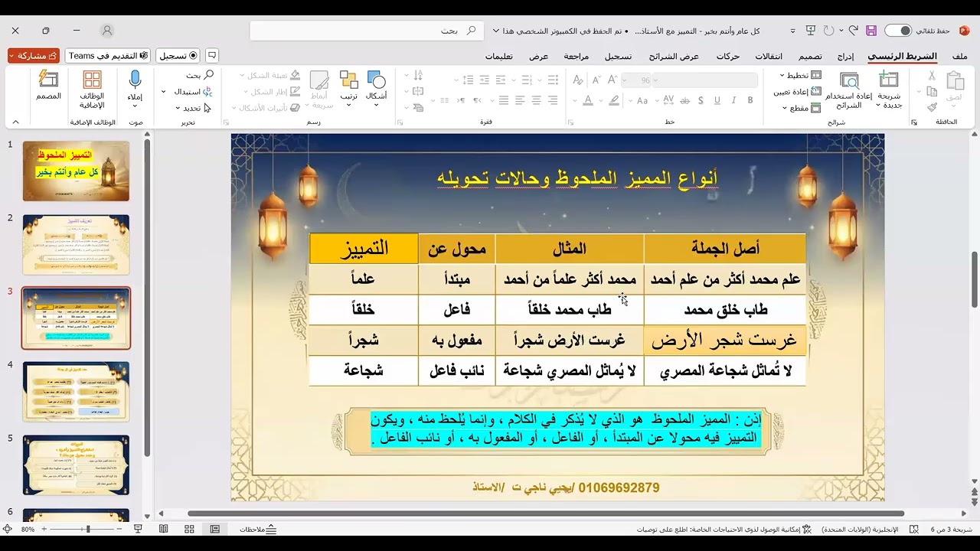Open Add-ins (الوظائف الإضافية) icon
The width and height of the screenshot is (980, 551).
tap(92, 80)
